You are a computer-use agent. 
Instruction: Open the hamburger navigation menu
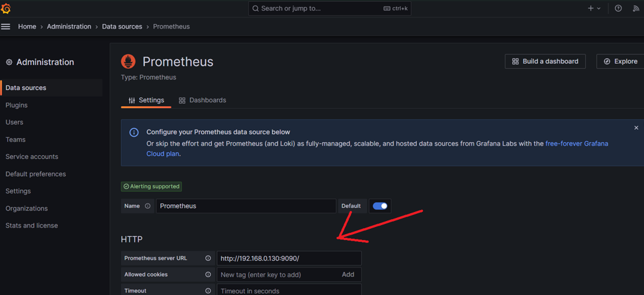[x=6, y=26]
